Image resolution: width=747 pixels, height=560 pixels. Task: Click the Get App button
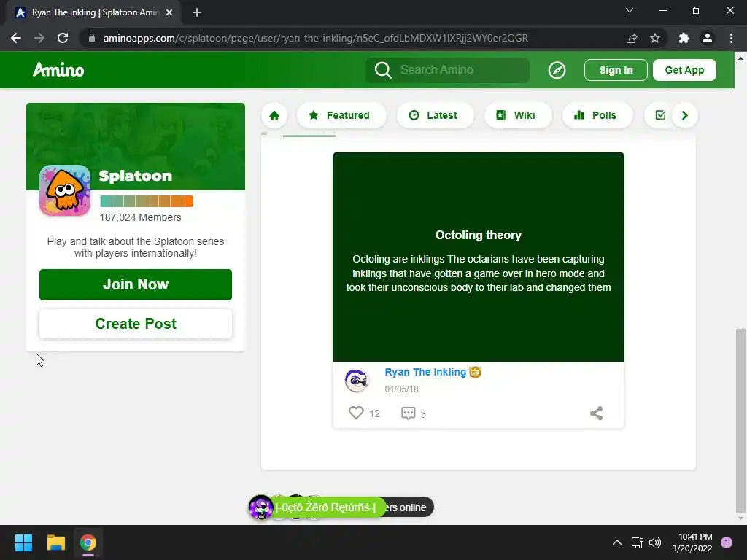[x=684, y=70]
